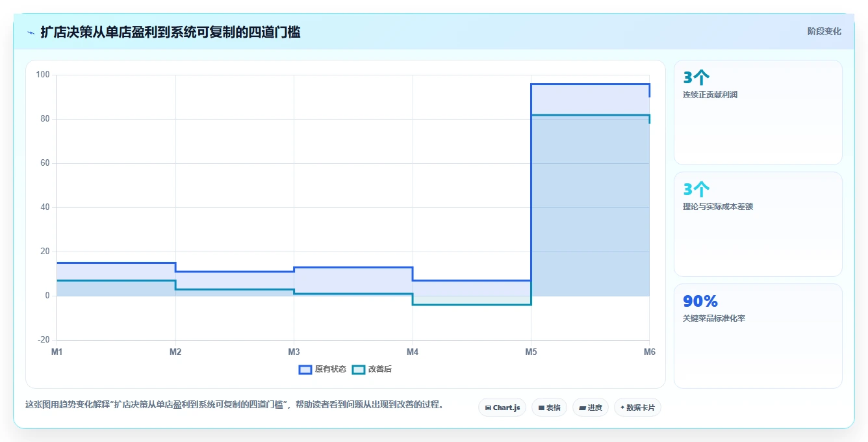Select the 数据卡片 tag chip
This screenshot has width=868, height=442.
[x=637, y=408]
